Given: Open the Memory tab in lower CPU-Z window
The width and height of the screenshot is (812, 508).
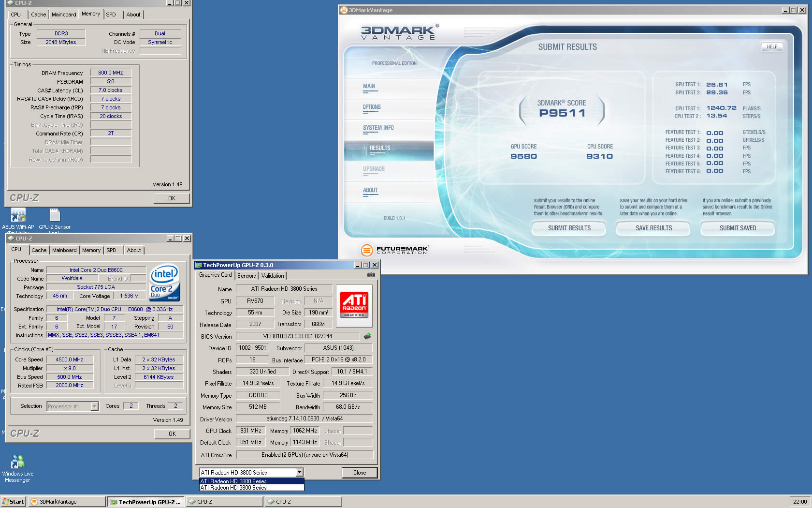Looking at the screenshot, I should click(x=91, y=250).
